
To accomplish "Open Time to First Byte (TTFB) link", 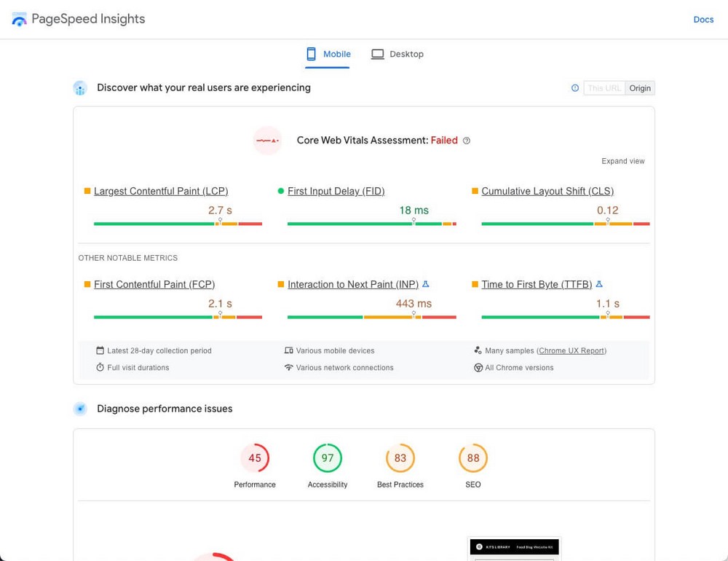I will coord(537,284).
